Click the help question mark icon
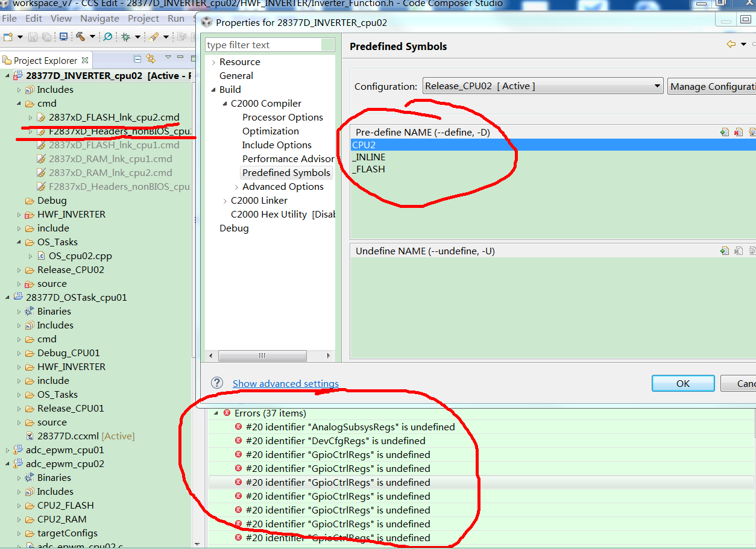 click(217, 383)
